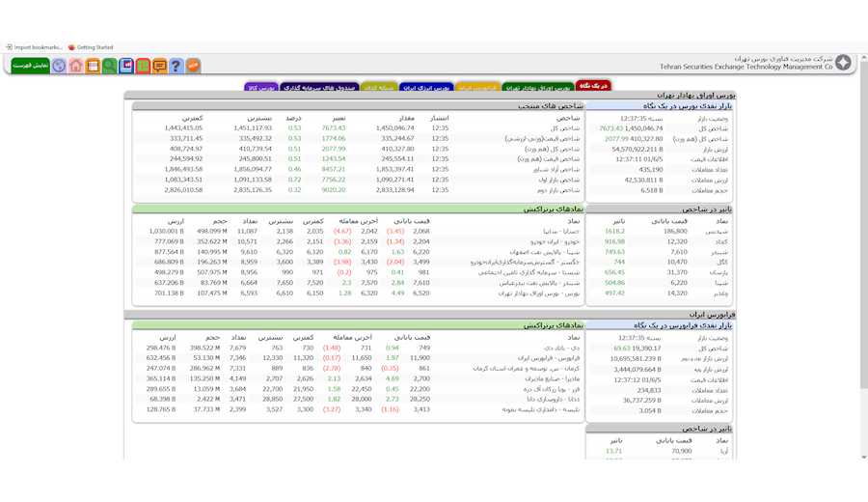Click value 632.456 B in فرابورس row
The width and height of the screenshot is (868, 502).
[x=160, y=358]
